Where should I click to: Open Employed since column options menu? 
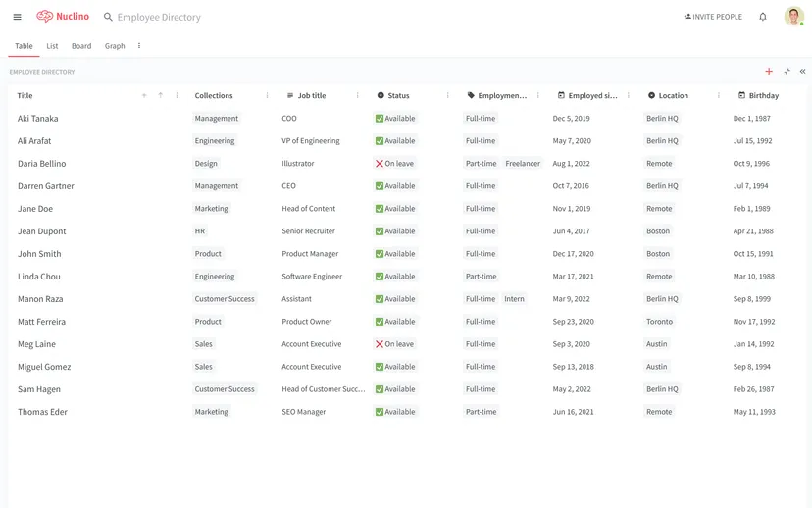pos(629,95)
